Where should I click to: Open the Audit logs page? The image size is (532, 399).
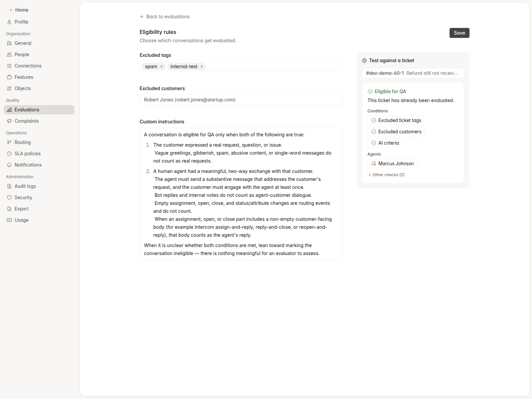[x=39, y=186]
